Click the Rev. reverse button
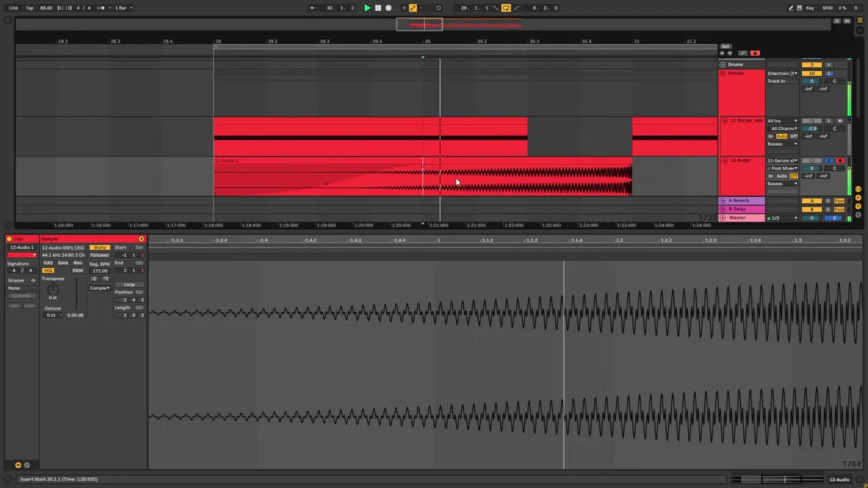 [78, 263]
